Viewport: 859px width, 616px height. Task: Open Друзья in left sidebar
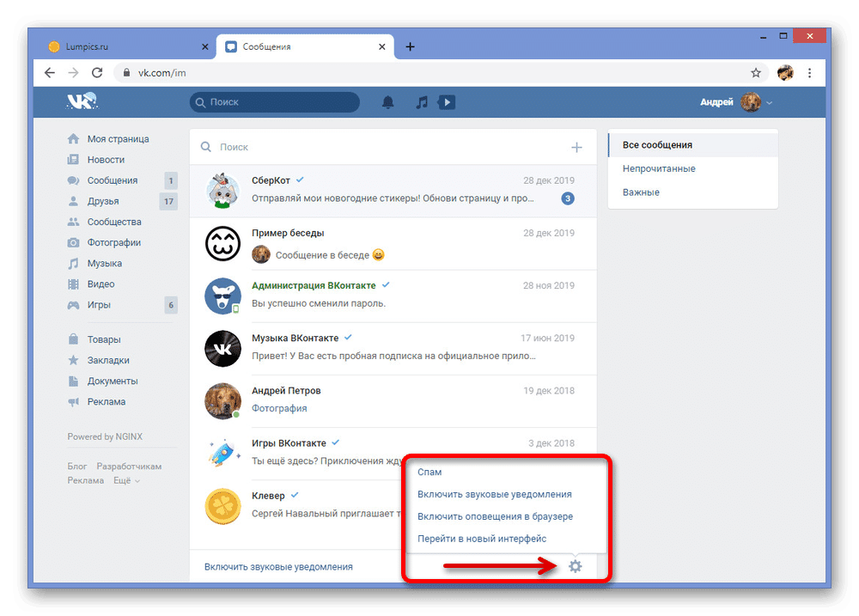pos(103,201)
